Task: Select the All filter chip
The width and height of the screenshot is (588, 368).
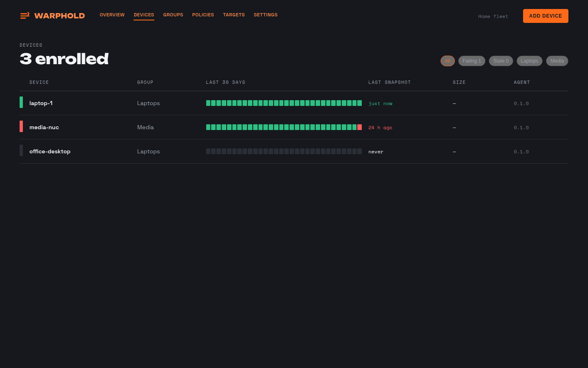Action: [448, 61]
